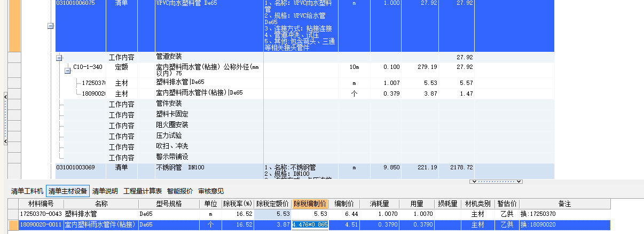644x234 pixels.
Task: Click the orange row selector for the second material
Action: click(x=13, y=225)
